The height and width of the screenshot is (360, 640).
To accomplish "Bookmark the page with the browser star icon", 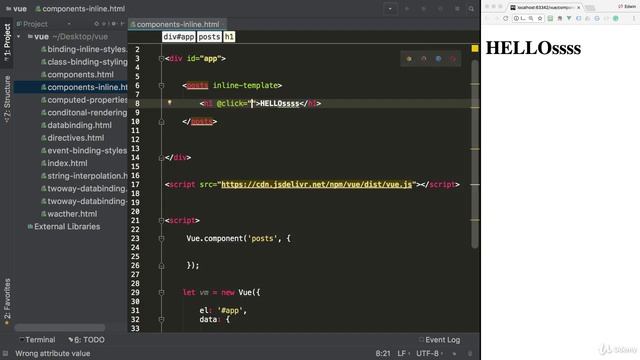I will point(540,18).
